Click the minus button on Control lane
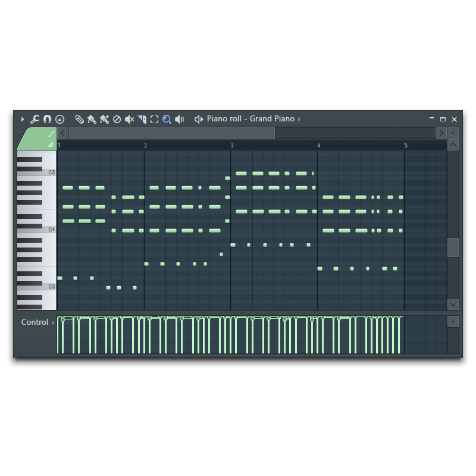This screenshot has height=476, width=476. click(x=452, y=321)
